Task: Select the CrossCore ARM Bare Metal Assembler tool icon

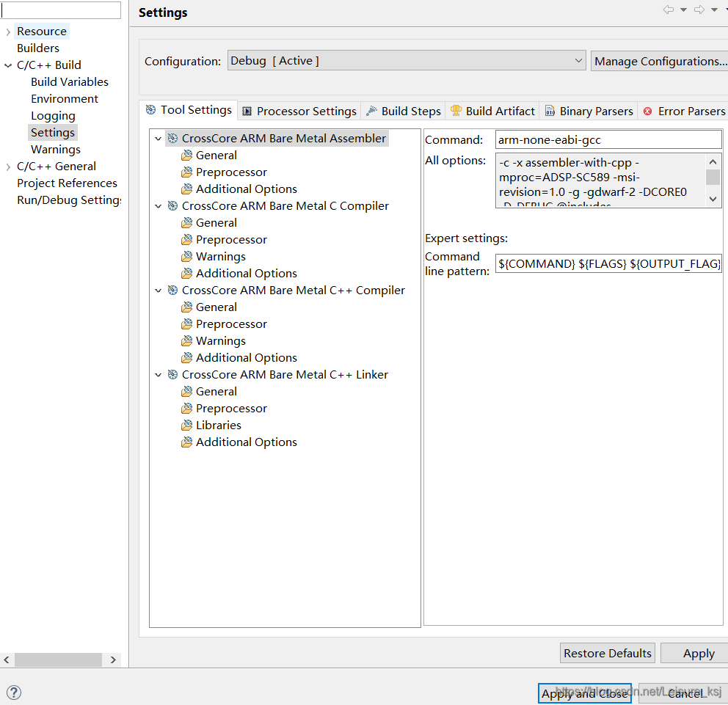Action: click(173, 138)
